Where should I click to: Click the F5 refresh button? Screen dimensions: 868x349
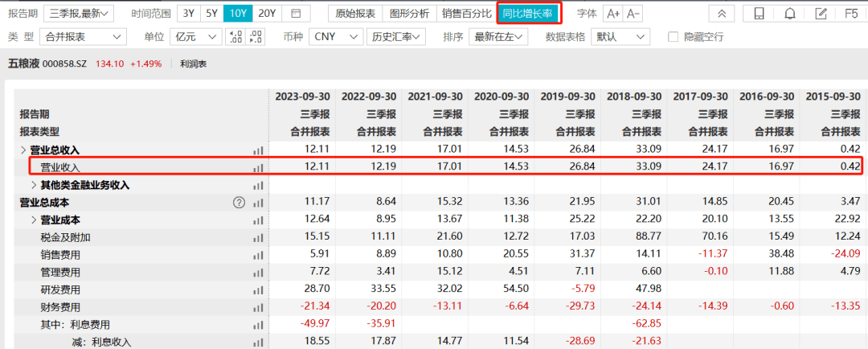click(x=851, y=14)
